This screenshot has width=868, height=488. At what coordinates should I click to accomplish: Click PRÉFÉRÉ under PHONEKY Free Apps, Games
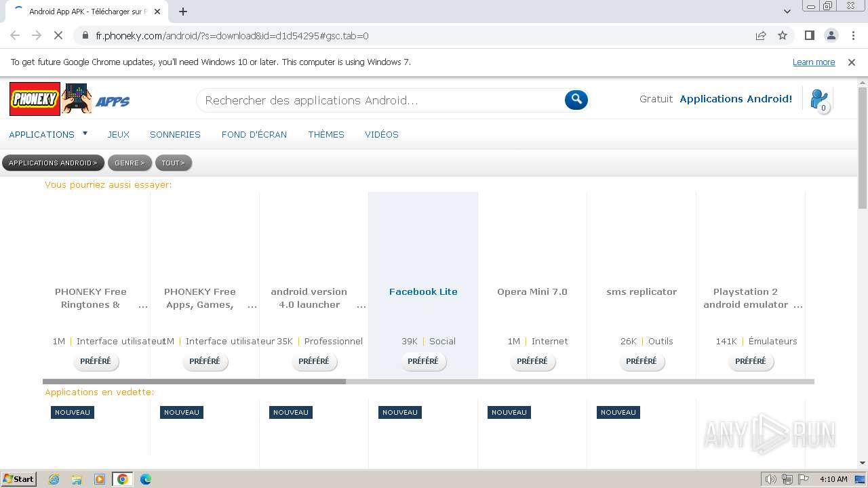[x=205, y=361]
